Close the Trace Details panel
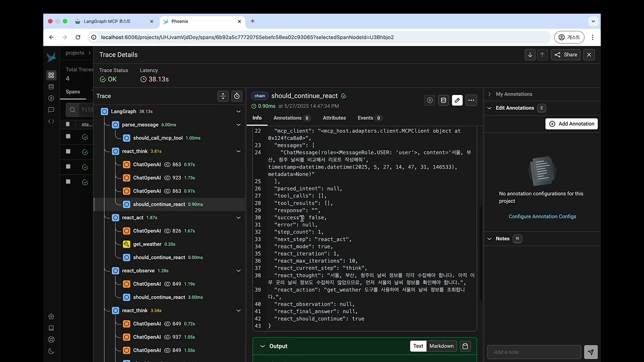 point(589,55)
